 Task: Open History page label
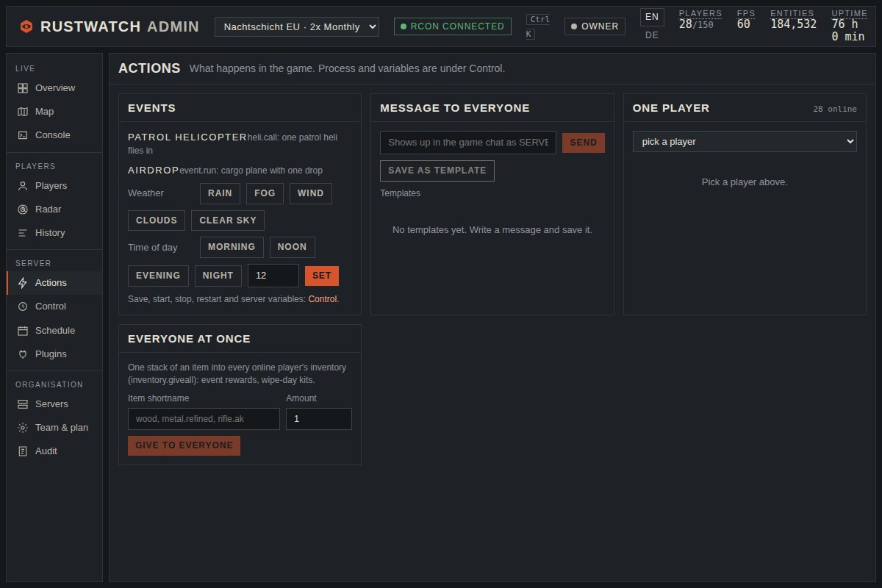coord(50,233)
